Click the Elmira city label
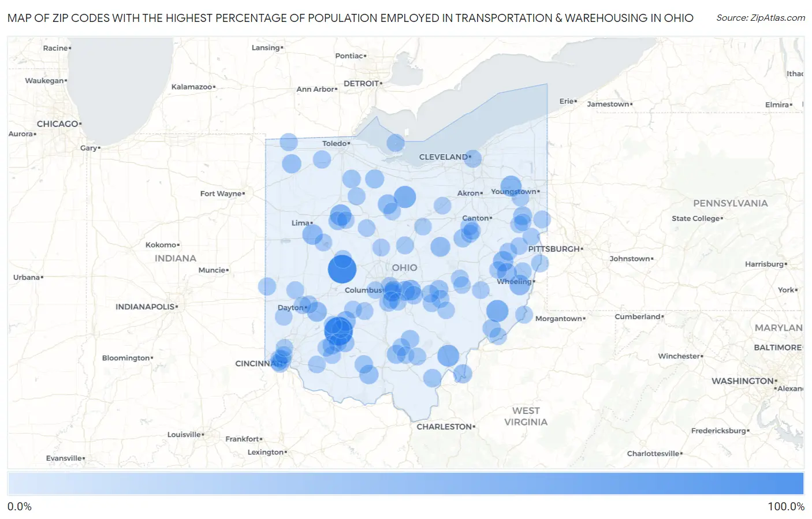 coord(777,105)
